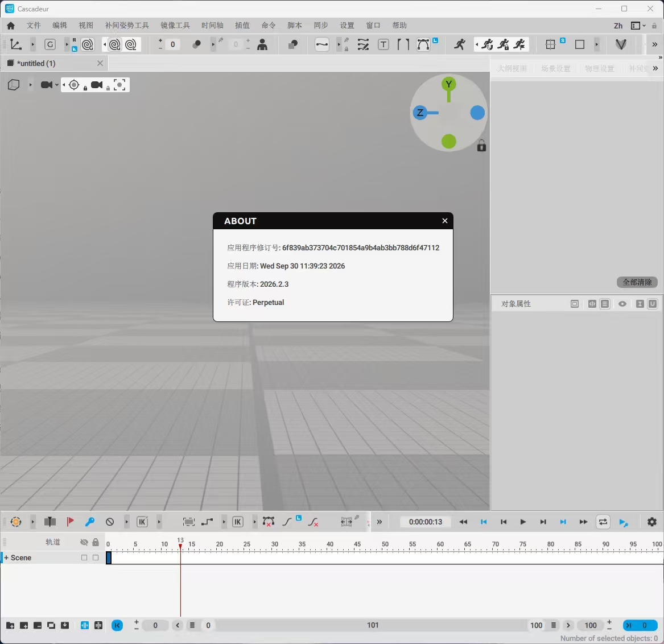The height and width of the screenshot is (644, 664).
Task: Expand right panel tabs overflow
Action: [x=655, y=68]
